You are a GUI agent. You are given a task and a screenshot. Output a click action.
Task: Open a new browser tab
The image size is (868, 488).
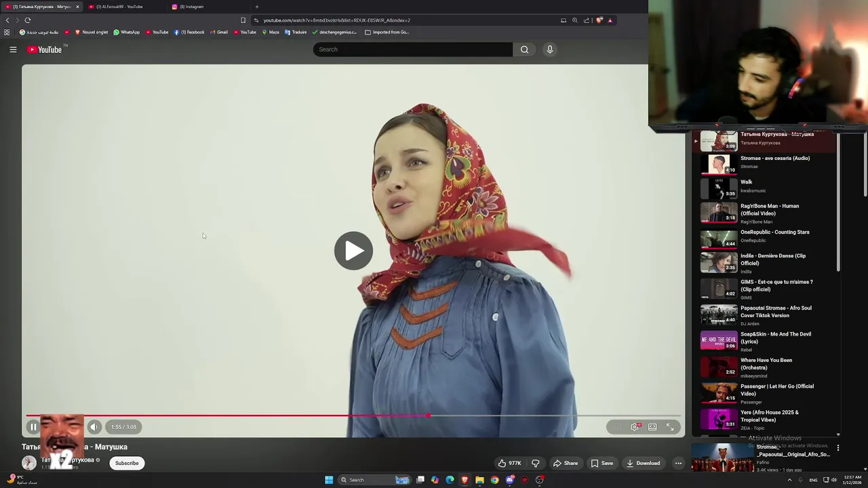pos(256,7)
